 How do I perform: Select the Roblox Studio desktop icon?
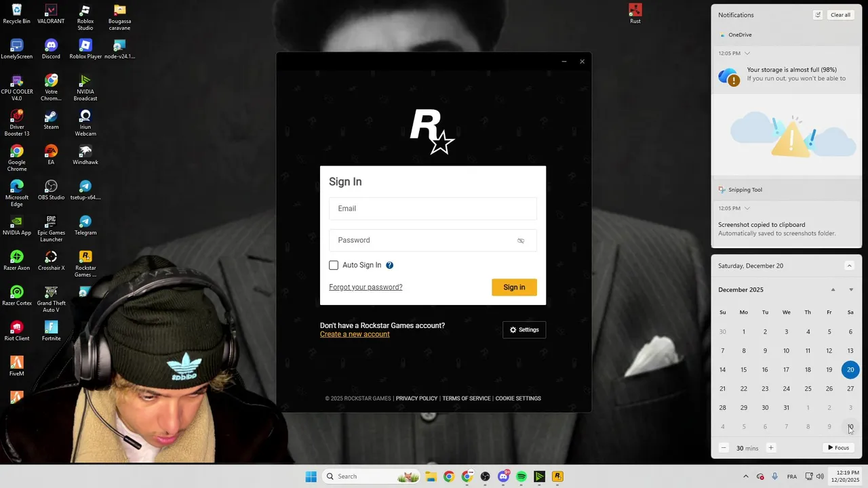85,17
